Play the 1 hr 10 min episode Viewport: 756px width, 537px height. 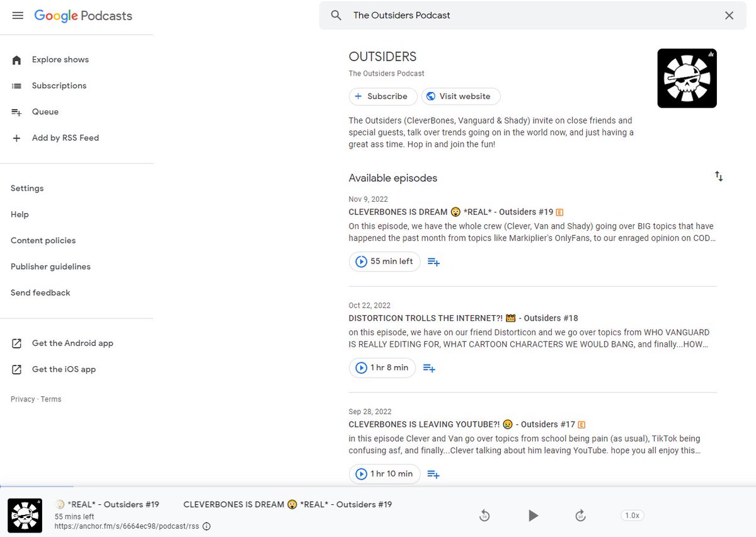coord(384,473)
